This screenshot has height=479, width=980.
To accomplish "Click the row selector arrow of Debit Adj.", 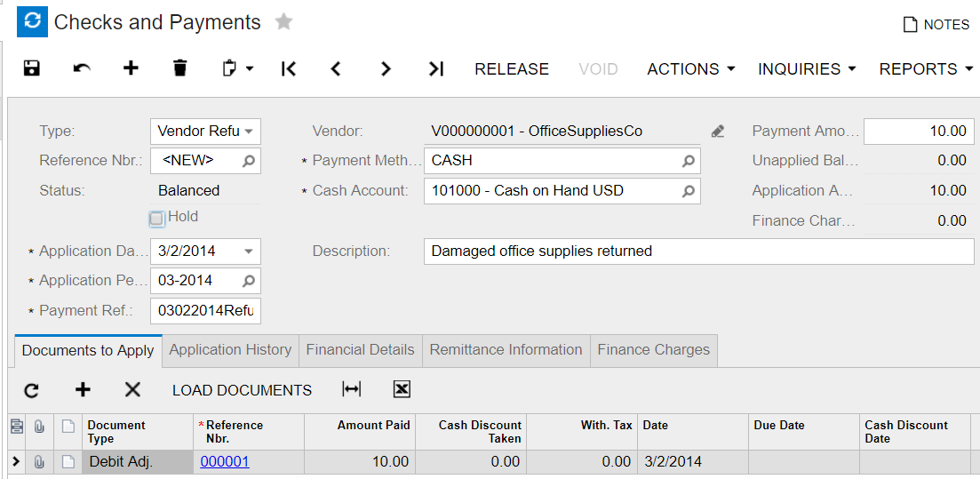I will click(16, 462).
